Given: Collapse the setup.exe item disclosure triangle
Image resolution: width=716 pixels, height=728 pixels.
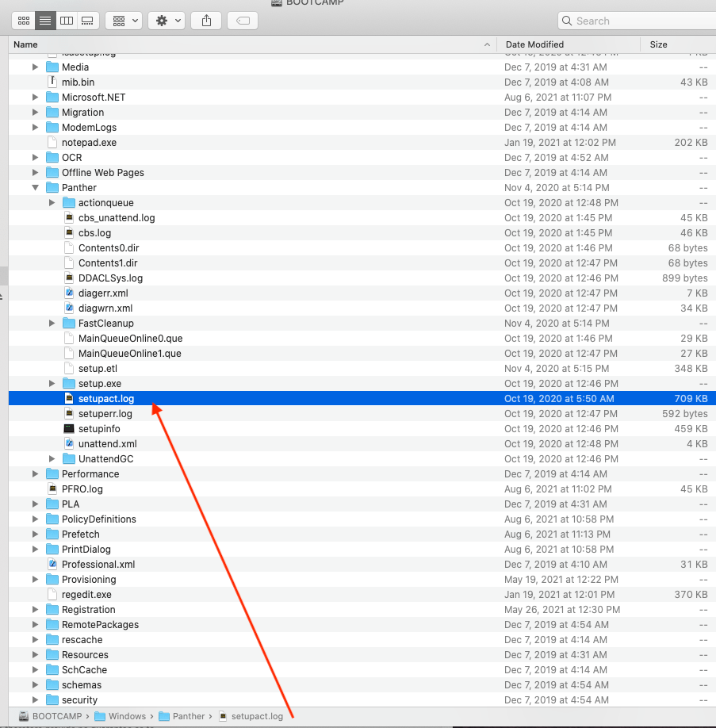Looking at the screenshot, I should (x=52, y=383).
